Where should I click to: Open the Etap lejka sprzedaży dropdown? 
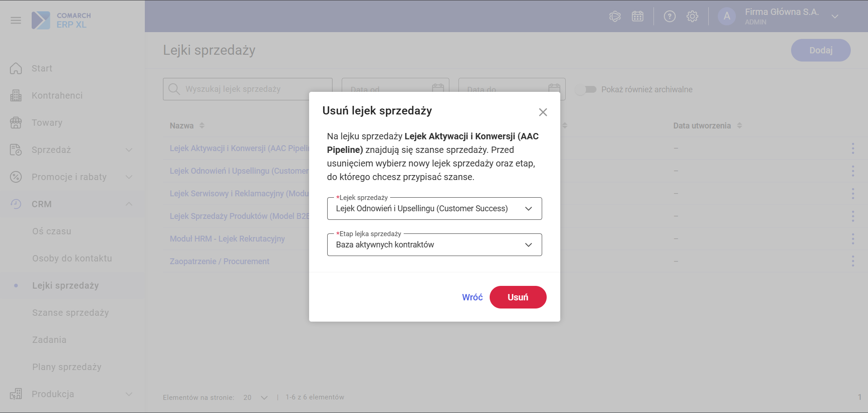434,245
